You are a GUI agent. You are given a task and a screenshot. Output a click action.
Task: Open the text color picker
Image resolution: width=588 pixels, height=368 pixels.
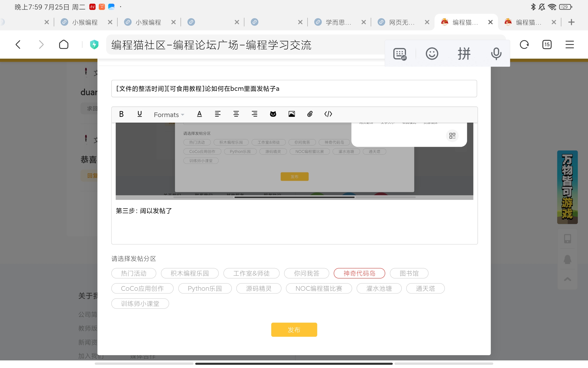199,114
